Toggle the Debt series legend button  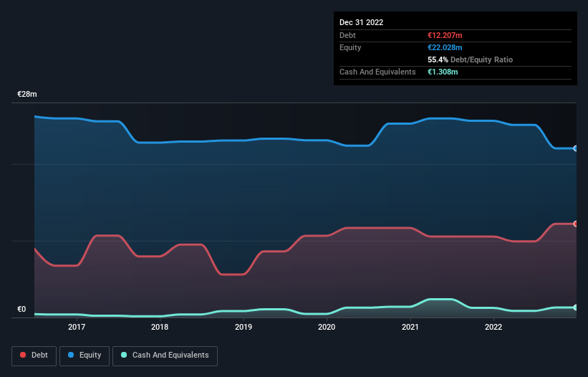point(34,355)
